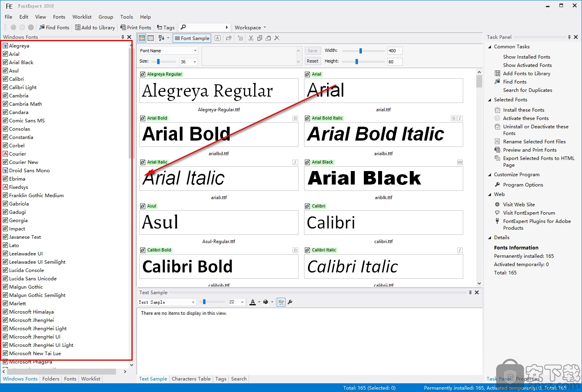Click the small text-box A toolbar icon

pos(240,38)
